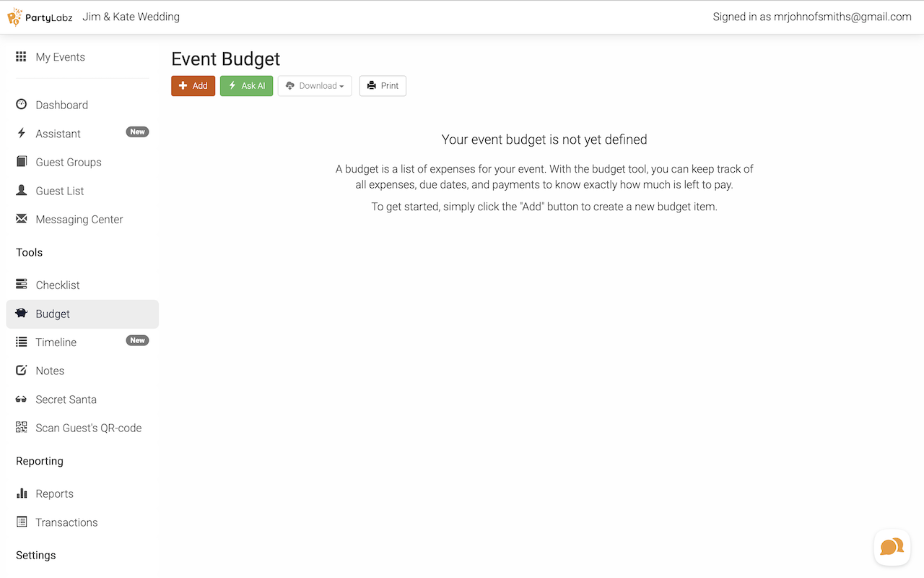
Task: Click the Scan Guest's QR-code icon
Action: pos(22,428)
